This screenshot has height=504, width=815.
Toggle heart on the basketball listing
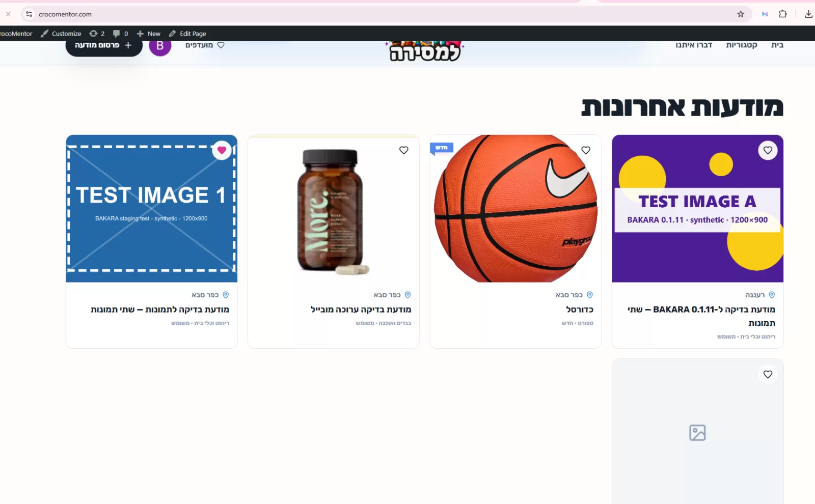pos(586,150)
